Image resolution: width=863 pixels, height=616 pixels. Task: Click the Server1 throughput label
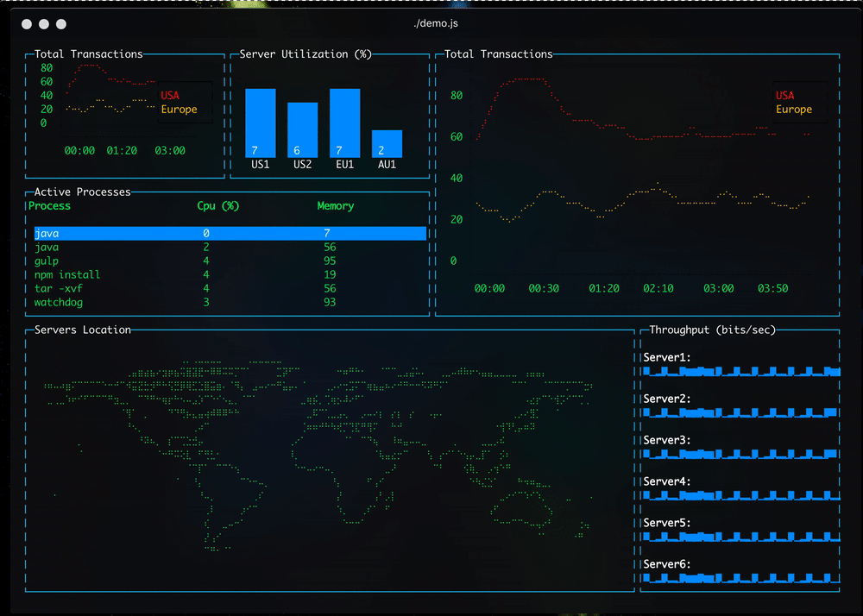tap(667, 357)
